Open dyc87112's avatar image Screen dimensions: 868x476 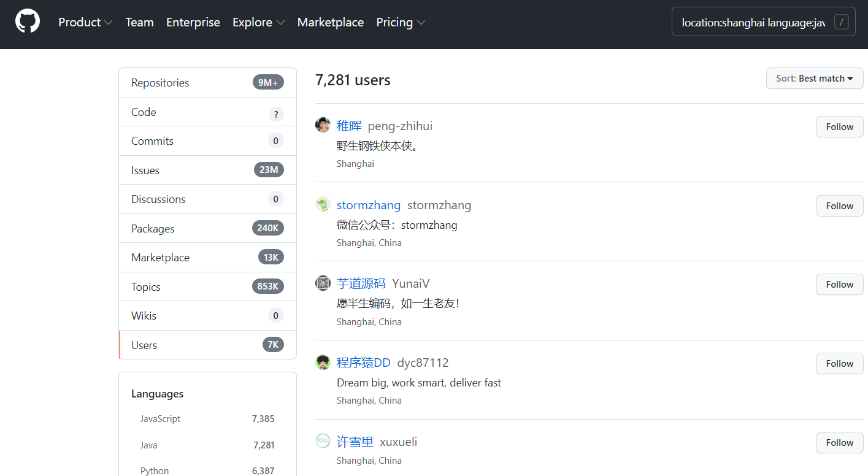[323, 362]
